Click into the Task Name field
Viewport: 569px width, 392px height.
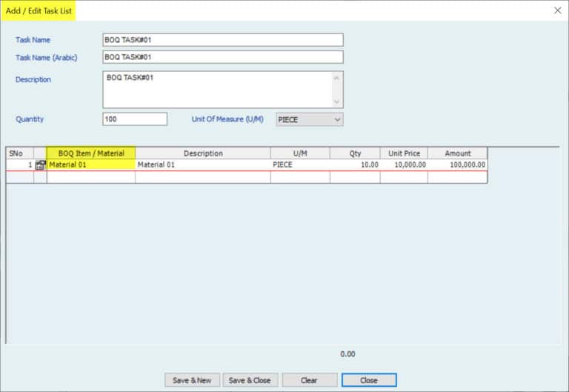tap(222, 40)
